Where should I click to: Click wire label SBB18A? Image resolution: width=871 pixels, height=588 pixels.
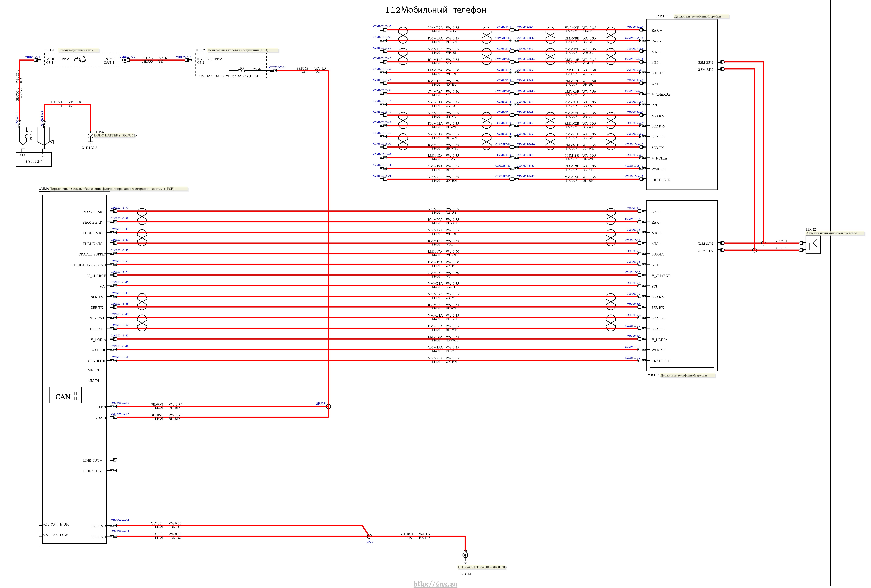[x=147, y=58]
